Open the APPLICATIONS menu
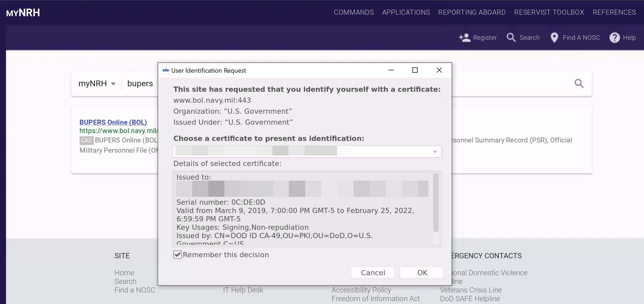The image size is (644, 304). pyautogui.click(x=406, y=12)
